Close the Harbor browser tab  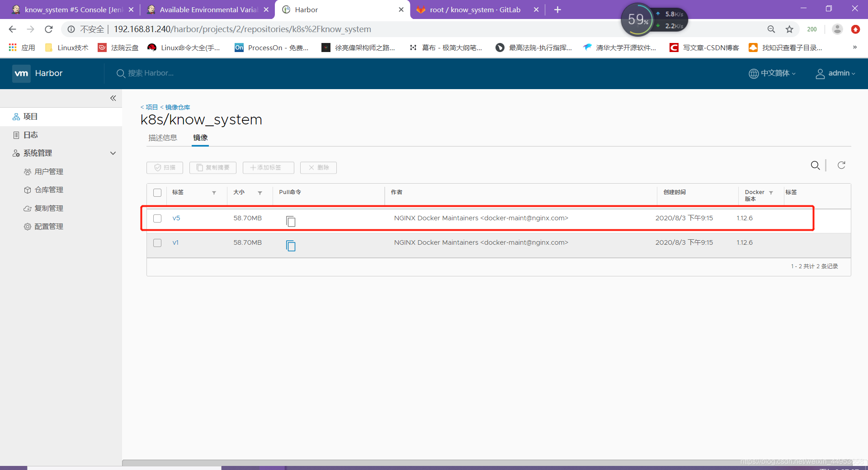tap(401, 9)
